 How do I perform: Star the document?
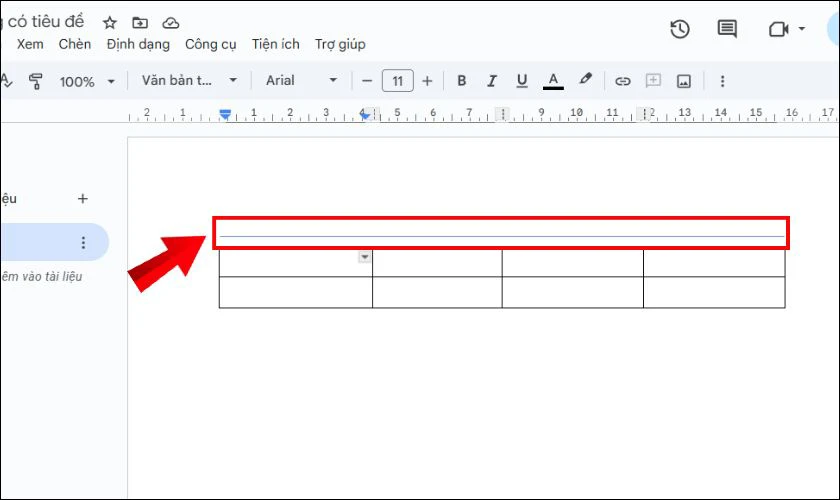click(x=110, y=23)
